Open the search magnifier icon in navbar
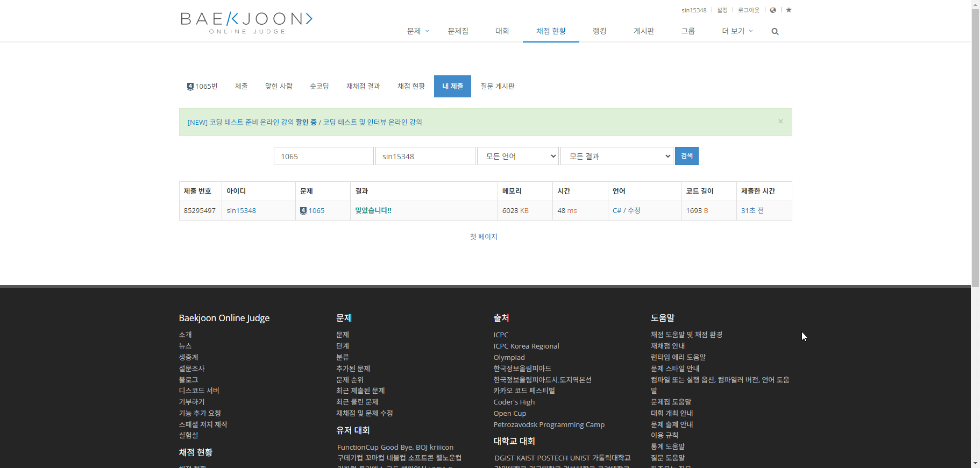The height and width of the screenshot is (468, 980). 775,31
